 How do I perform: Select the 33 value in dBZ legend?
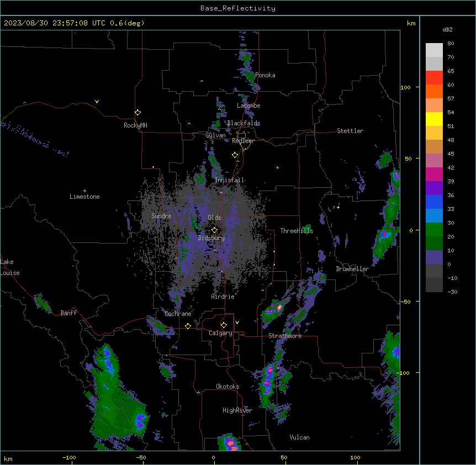[451, 209]
